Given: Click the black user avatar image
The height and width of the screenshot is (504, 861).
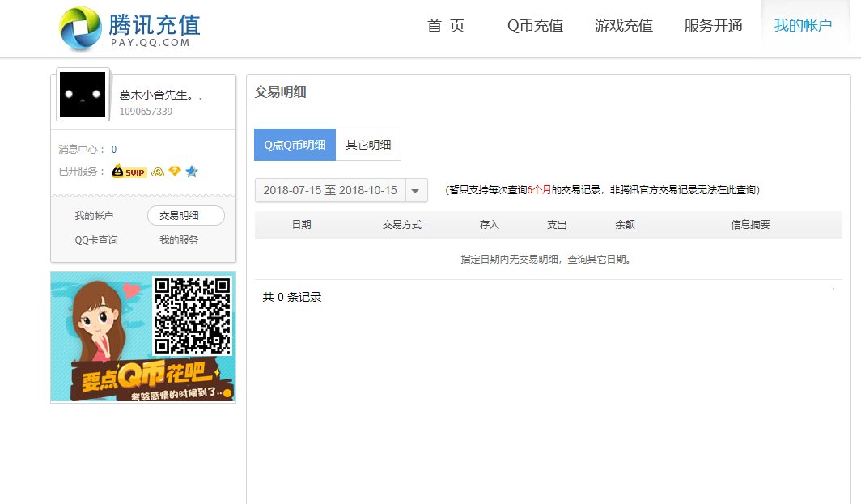Looking at the screenshot, I should click(x=83, y=95).
